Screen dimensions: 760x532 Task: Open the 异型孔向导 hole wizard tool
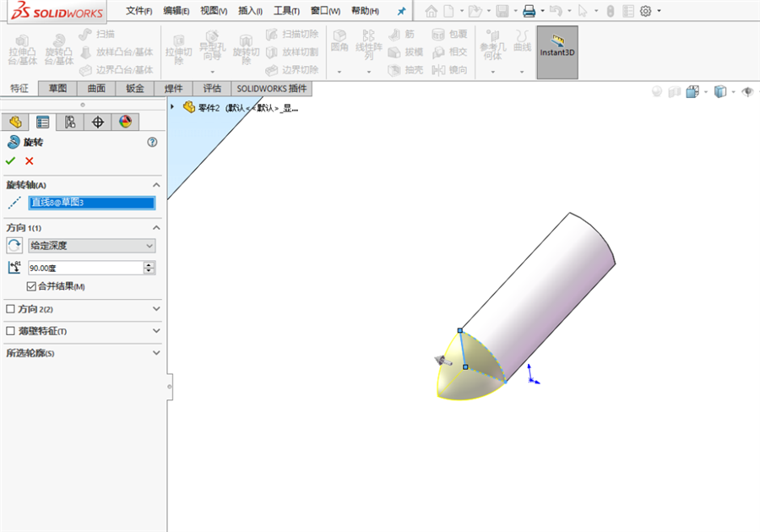pos(212,46)
